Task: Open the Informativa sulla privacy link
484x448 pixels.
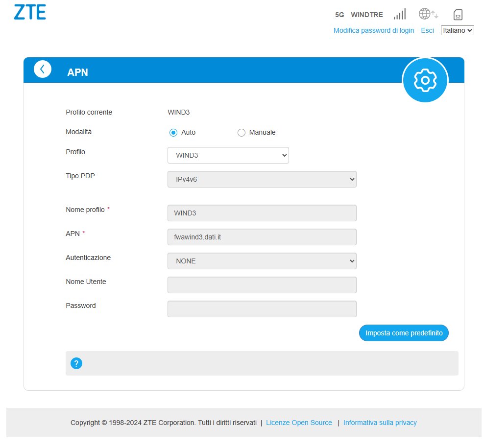Action: coord(380,423)
